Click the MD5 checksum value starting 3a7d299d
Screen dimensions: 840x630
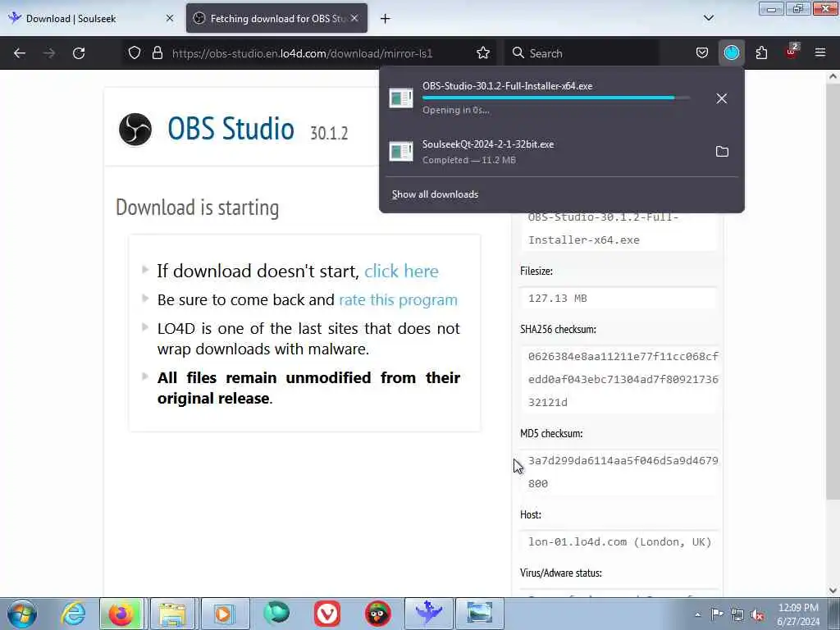623,472
